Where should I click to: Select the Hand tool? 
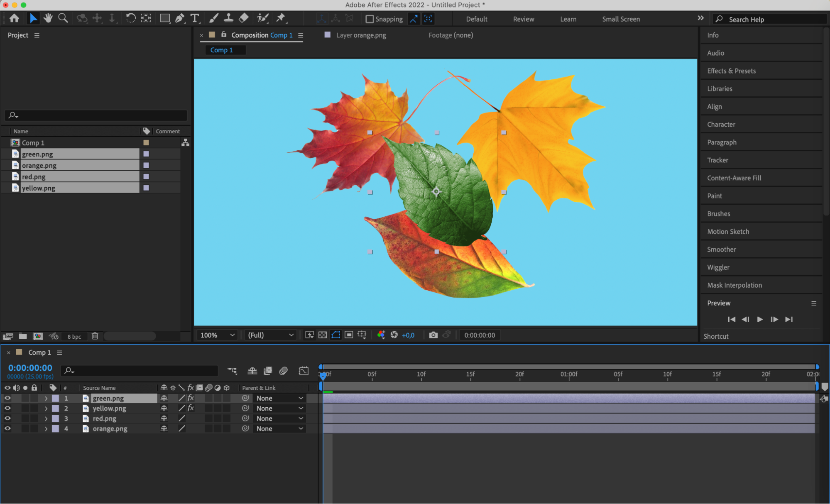click(48, 18)
